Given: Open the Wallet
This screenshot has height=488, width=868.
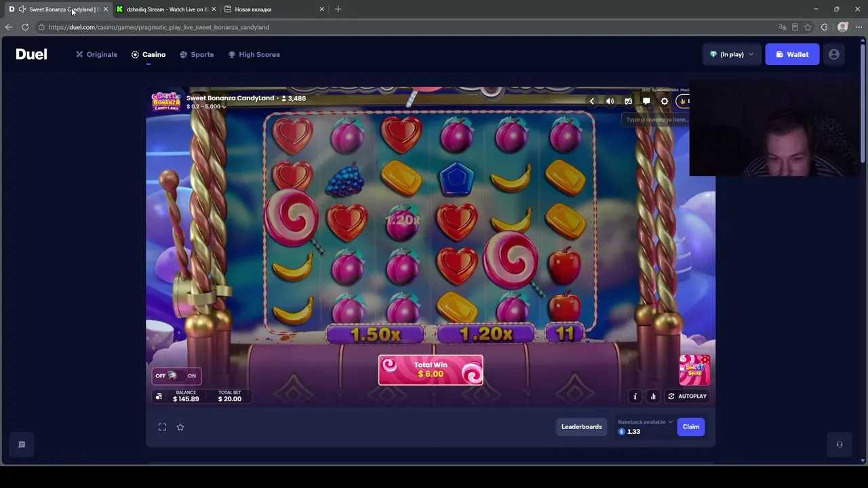Looking at the screenshot, I should pos(792,54).
